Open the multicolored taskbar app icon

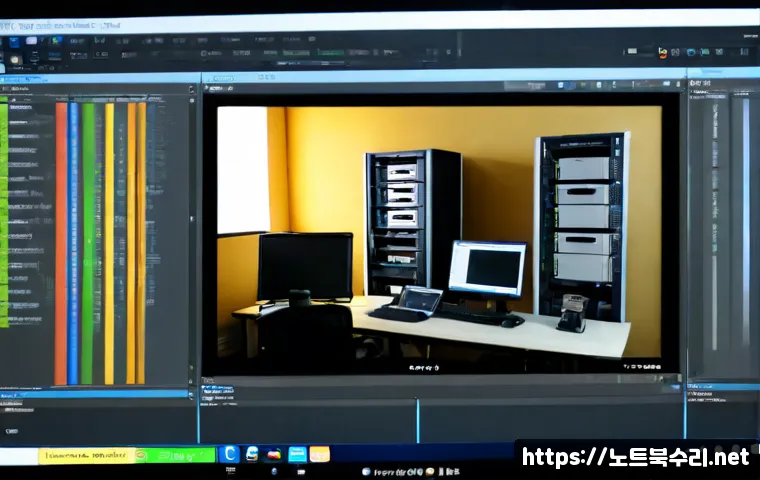(x=274, y=455)
